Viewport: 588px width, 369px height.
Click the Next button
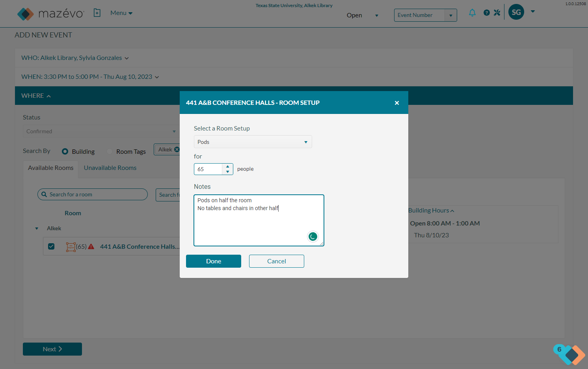click(x=52, y=349)
